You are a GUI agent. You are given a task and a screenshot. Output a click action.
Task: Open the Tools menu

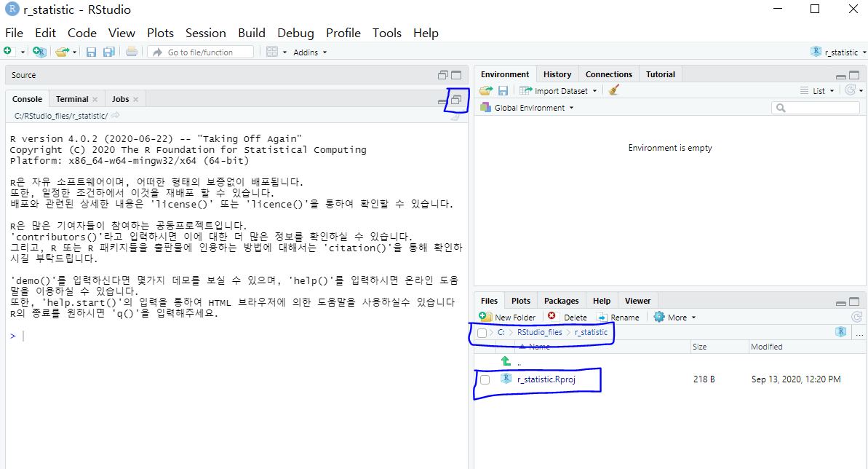pos(386,33)
